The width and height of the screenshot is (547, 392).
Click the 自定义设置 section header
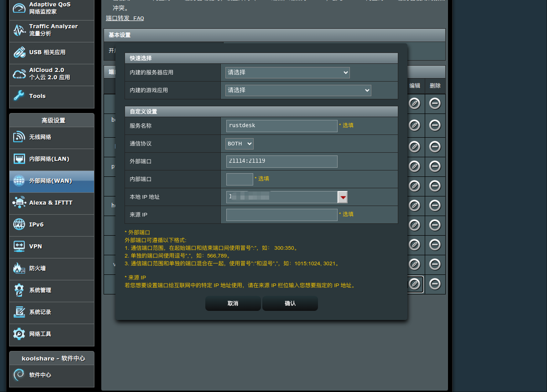(x=261, y=112)
